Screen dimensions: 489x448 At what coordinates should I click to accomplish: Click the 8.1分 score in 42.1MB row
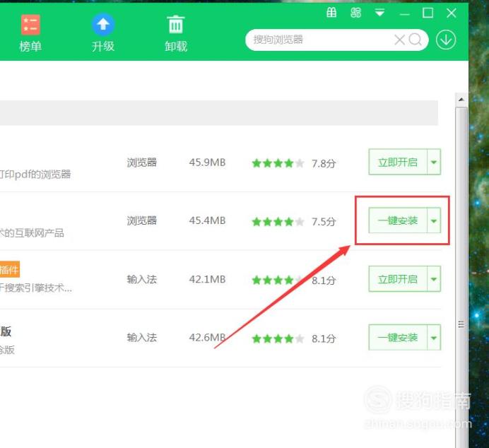pos(324,281)
